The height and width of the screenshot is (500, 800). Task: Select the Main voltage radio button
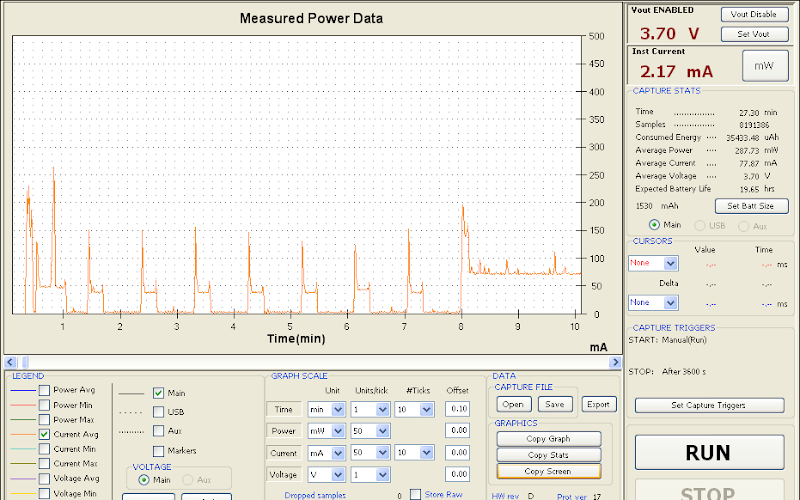[x=144, y=480]
